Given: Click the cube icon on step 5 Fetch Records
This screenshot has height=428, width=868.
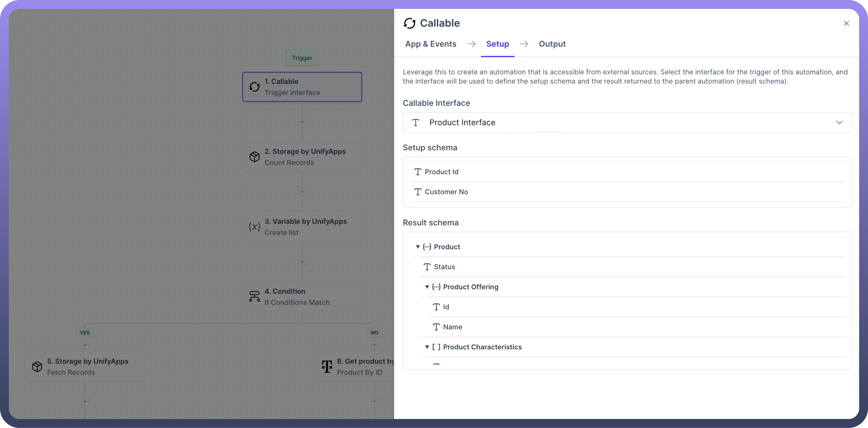Looking at the screenshot, I should point(37,366).
